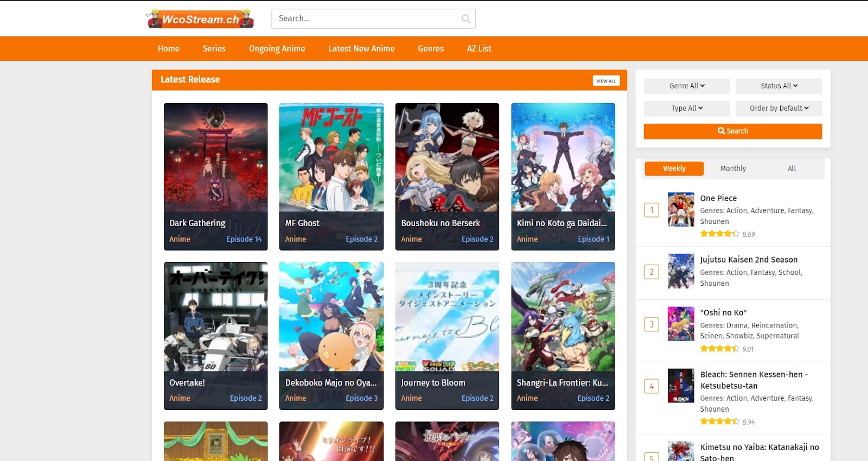Open the One Piece title link

(718, 198)
